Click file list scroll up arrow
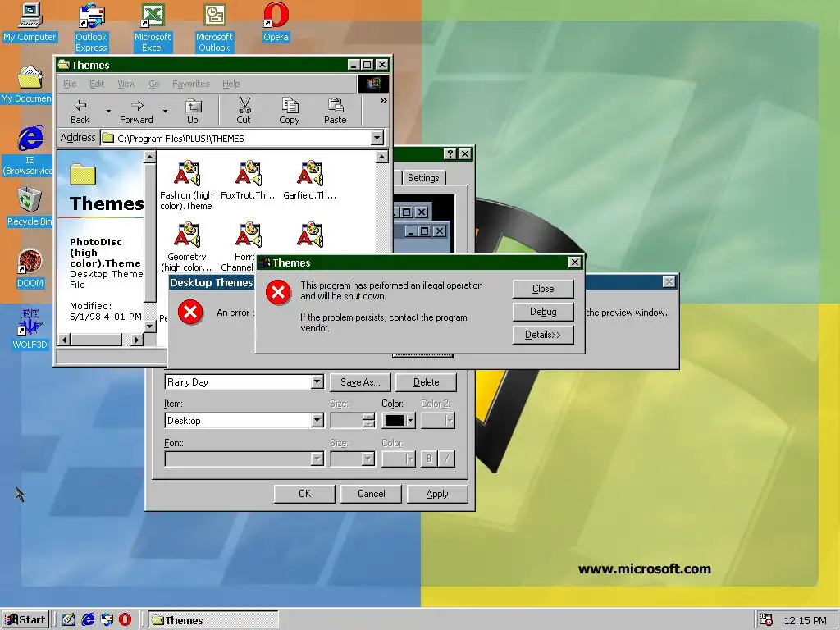 click(x=382, y=157)
